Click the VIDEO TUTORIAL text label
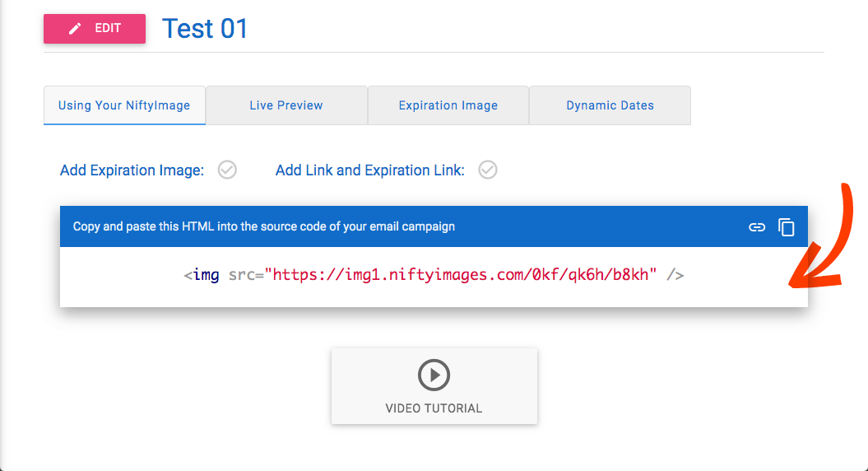The image size is (868, 471). point(434,408)
